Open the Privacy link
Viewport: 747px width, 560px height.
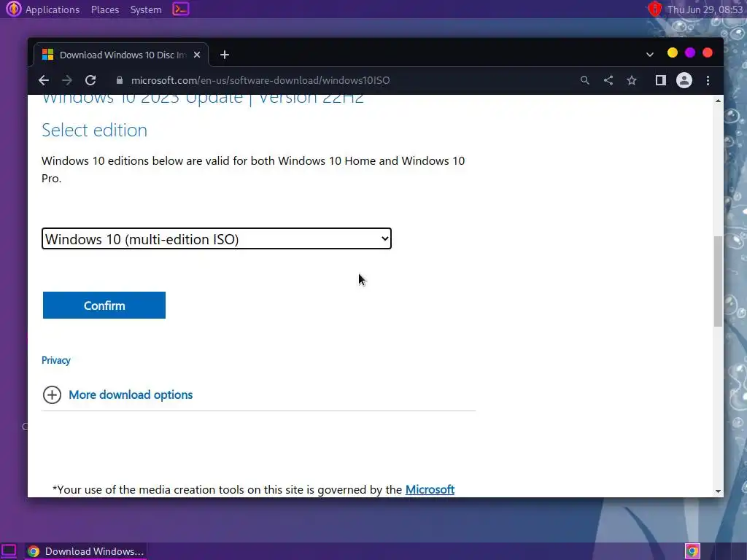pyautogui.click(x=55, y=360)
